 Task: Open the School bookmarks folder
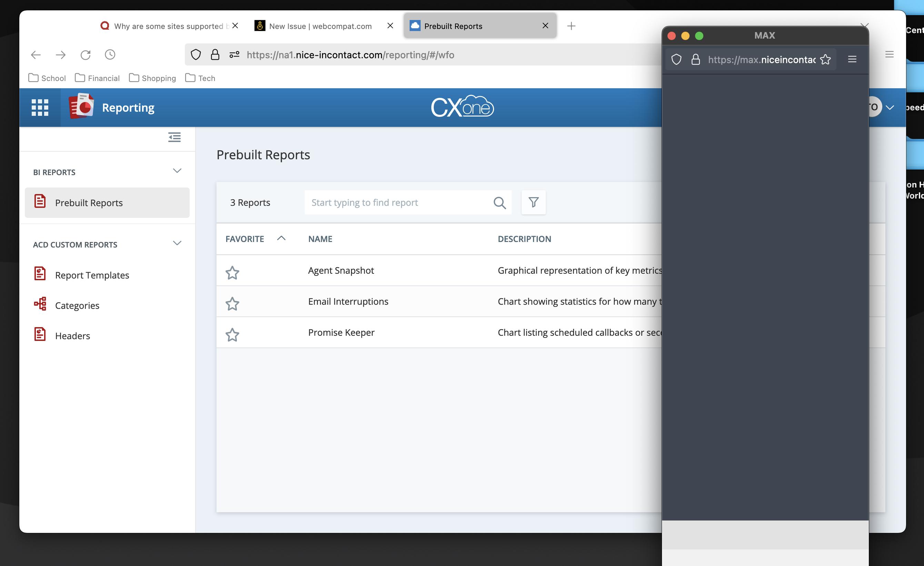47,78
